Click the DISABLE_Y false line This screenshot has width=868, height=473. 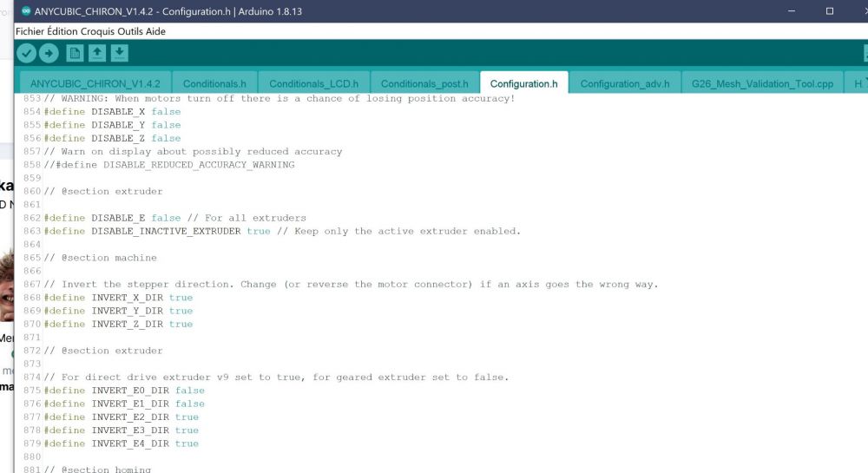[112, 125]
